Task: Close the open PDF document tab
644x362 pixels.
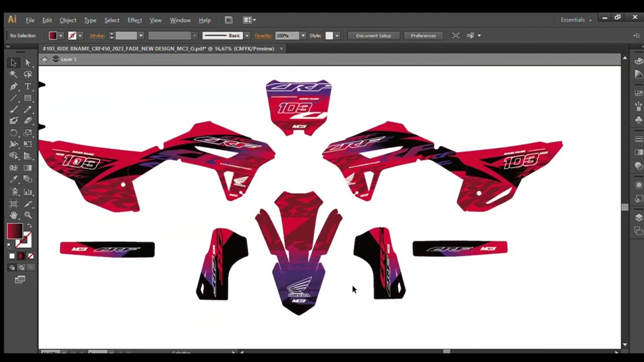Action: pyautogui.click(x=281, y=49)
